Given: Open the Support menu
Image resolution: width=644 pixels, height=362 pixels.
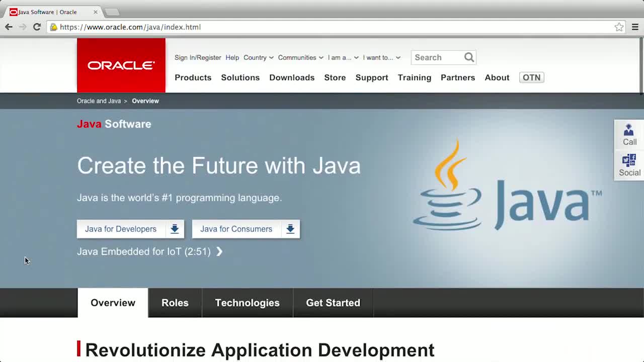Looking at the screenshot, I should (x=372, y=77).
